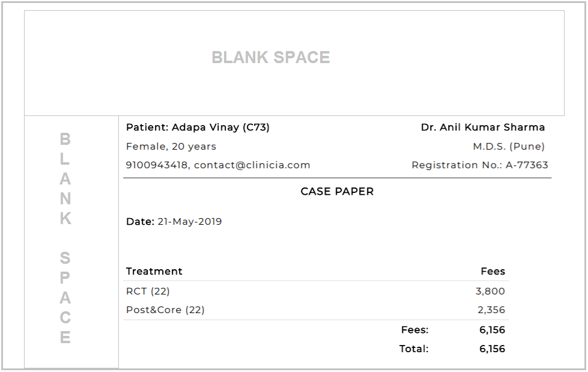588x372 pixels.
Task: Click the vertical BLANK SPACE sidebar area
Action: coord(71,242)
